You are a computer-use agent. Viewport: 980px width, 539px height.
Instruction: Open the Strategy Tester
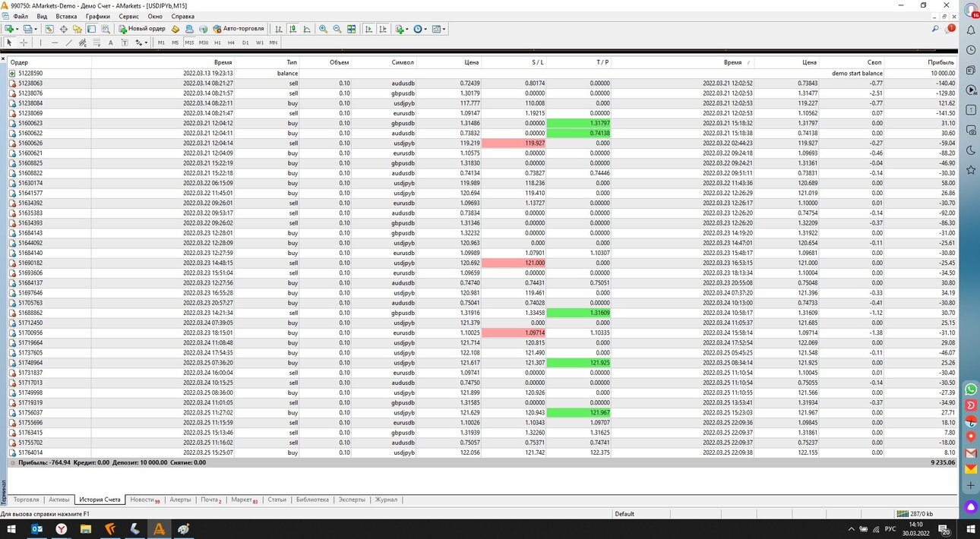coord(106,29)
